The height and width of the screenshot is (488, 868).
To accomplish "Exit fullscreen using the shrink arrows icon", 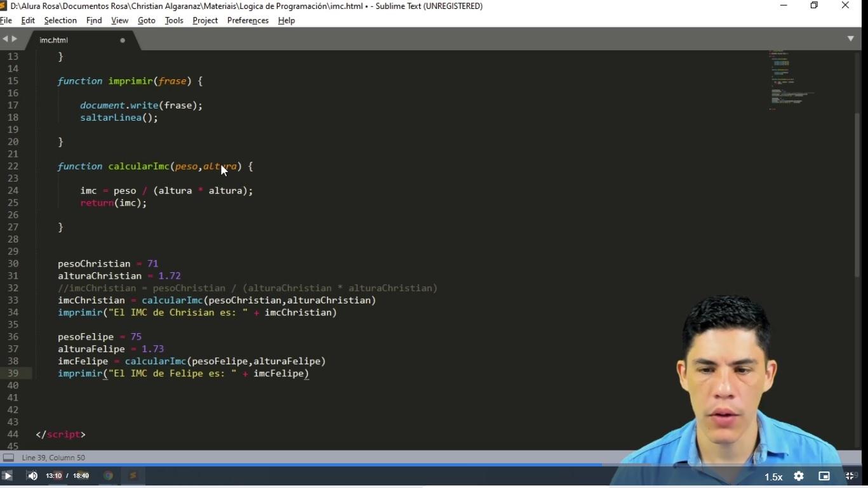I will pos(850,476).
